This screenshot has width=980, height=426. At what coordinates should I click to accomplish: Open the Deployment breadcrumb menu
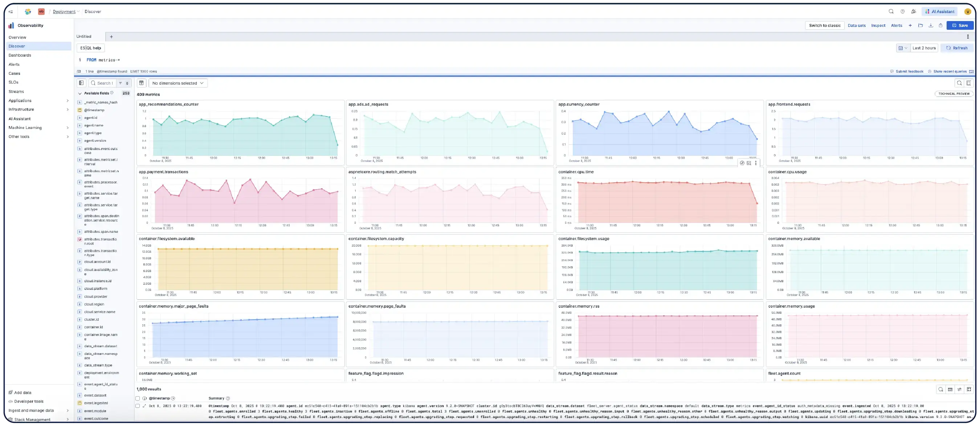click(78, 11)
